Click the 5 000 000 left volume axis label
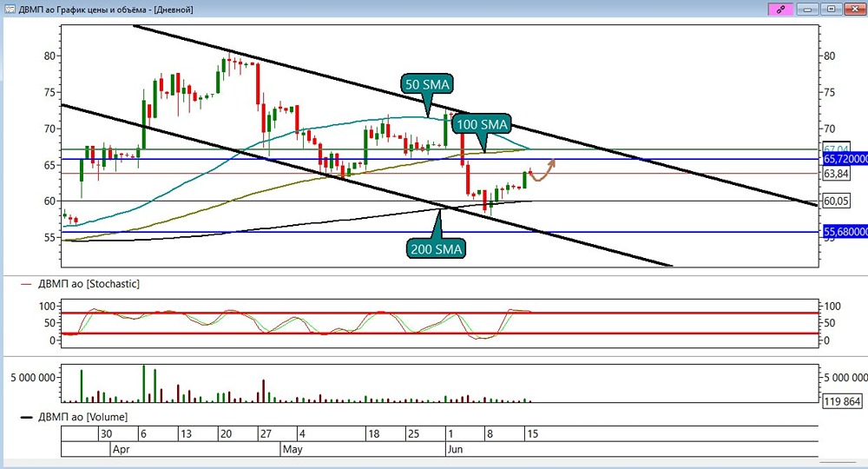This screenshot has height=469, width=868. pyautogui.click(x=33, y=378)
